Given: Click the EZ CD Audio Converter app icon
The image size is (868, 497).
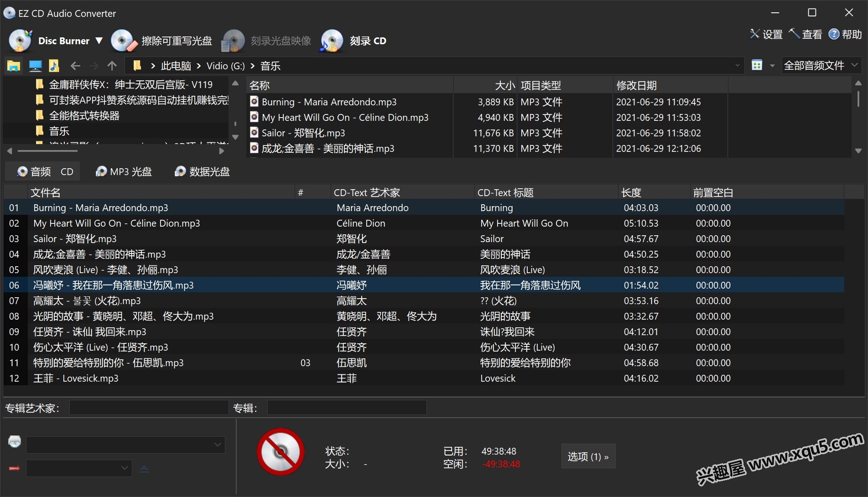Looking at the screenshot, I should click(x=9, y=13).
